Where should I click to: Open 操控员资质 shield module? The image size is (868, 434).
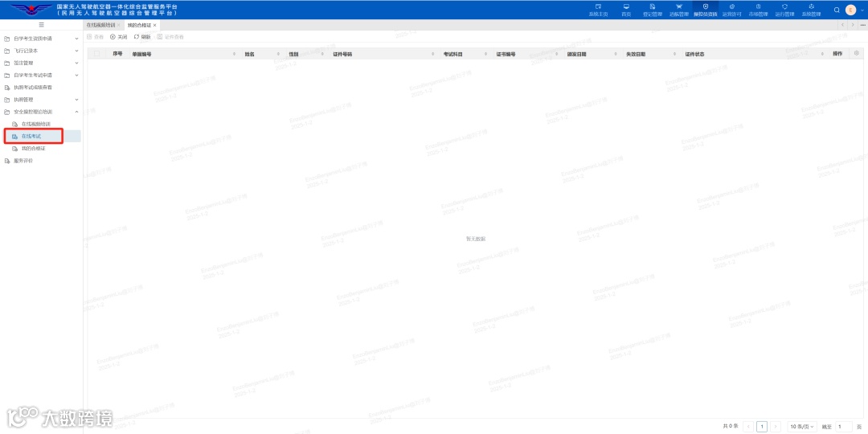pos(706,10)
